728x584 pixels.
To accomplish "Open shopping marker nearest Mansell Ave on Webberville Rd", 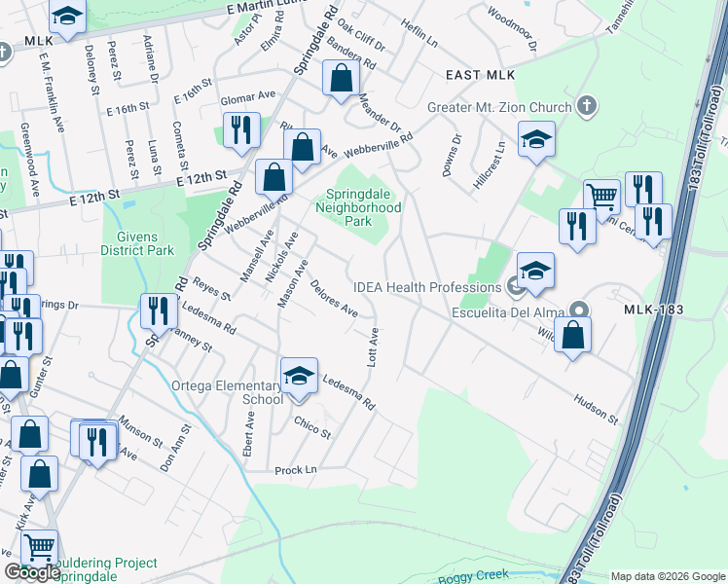I will pyautogui.click(x=273, y=178).
